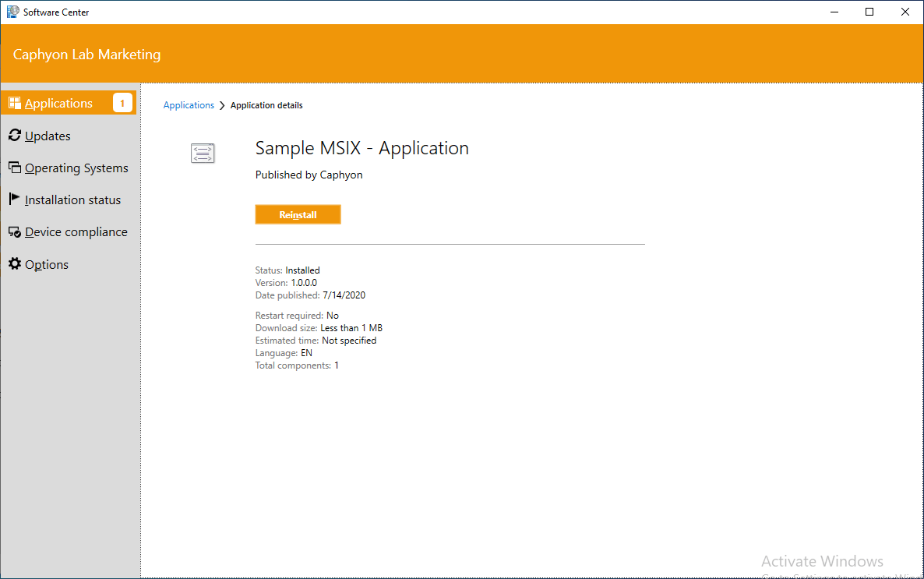Image resolution: width=924 pixels, height=579 pixels.
Task: Click the Sample MSIX application icon
Action: (x=203, y=154)
